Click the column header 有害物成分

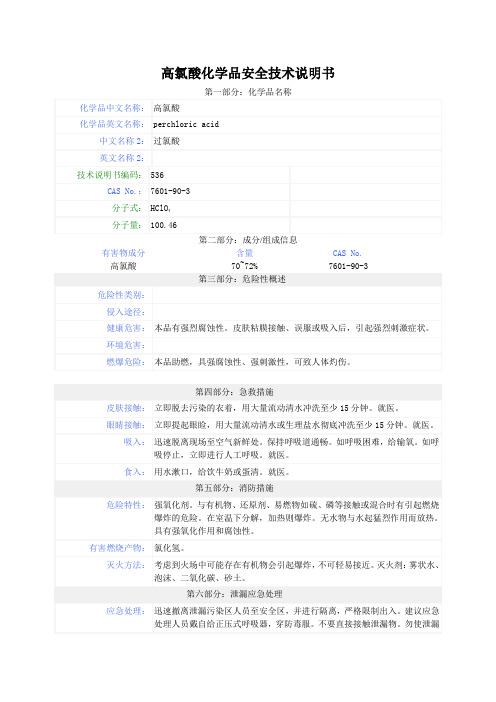tap(124, 253)
